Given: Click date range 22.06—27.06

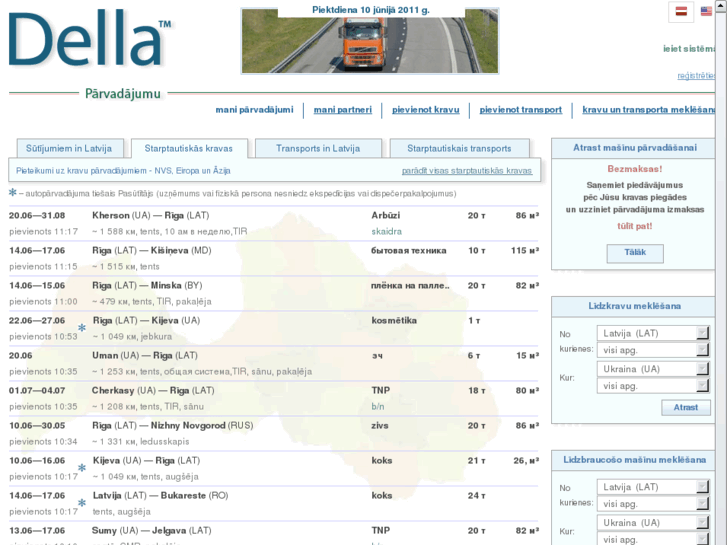Looking at the screenshot, I should 37,321.
